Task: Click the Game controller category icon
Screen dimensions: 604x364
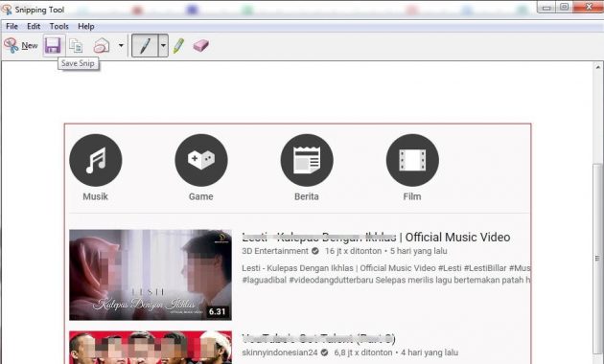Action: point(201,160)
